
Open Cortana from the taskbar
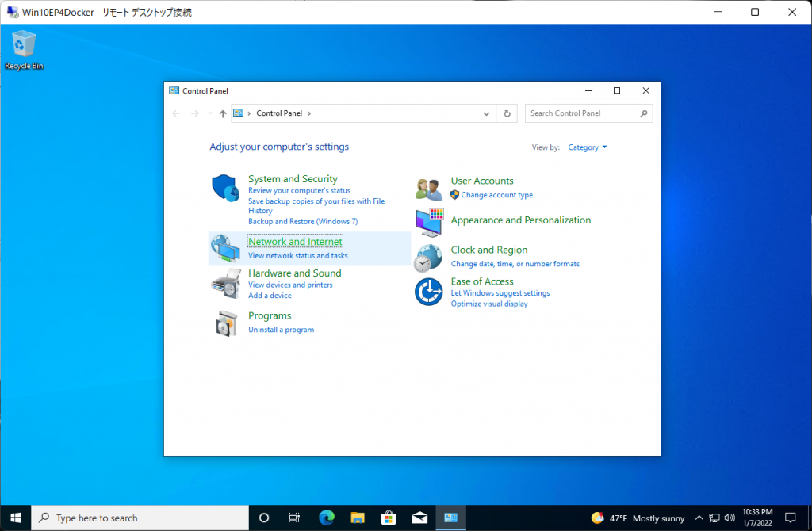(x=263, y=518)
